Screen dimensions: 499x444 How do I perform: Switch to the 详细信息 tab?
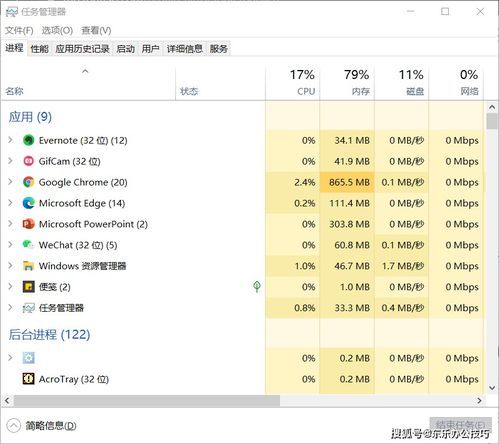(x=185, y=49)
